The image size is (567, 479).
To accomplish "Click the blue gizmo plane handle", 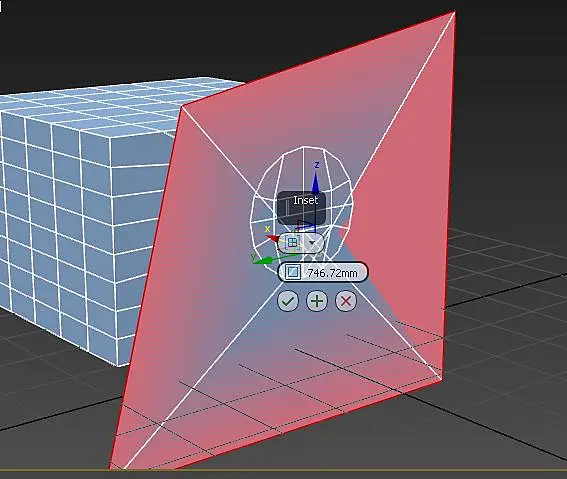I will pyautogui.click(x=306, y=225).
